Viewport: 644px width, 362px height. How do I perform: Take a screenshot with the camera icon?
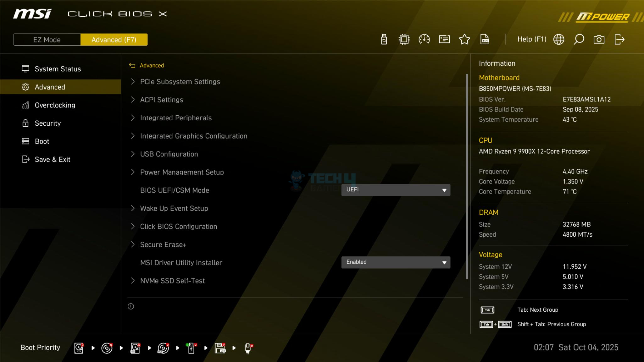pos(599,40)
